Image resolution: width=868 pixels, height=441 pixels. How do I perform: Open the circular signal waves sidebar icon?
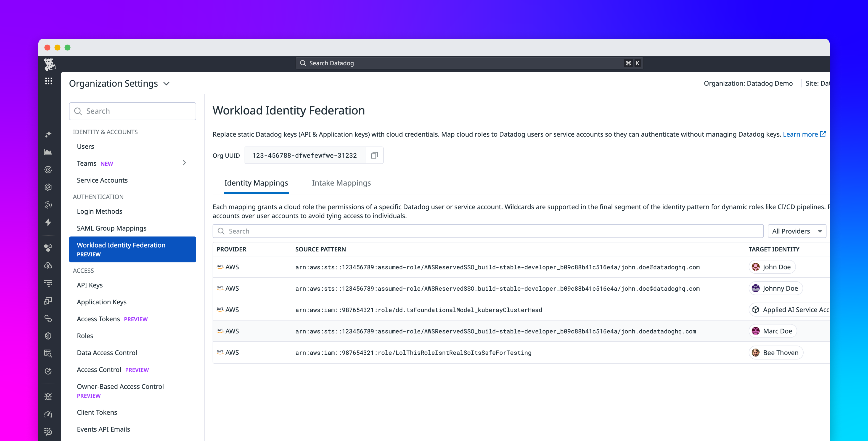[48, 205]
